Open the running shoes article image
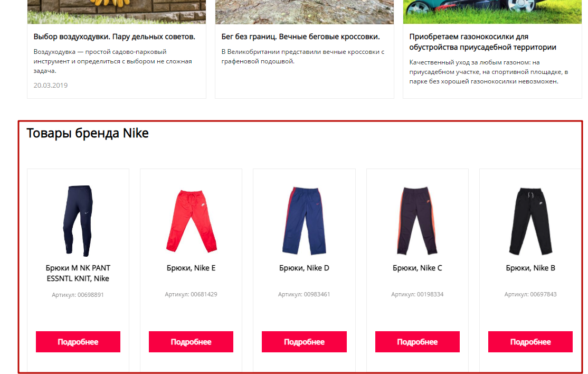Viewport: 588px width, 374px height. [x=304, y=12]
